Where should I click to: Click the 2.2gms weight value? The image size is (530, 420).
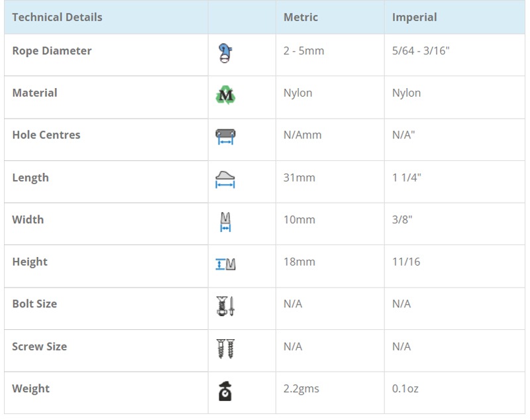[301, 388]
